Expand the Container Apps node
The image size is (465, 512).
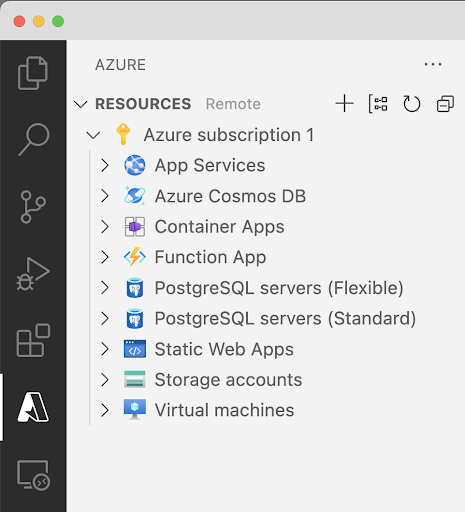(105, 227)
